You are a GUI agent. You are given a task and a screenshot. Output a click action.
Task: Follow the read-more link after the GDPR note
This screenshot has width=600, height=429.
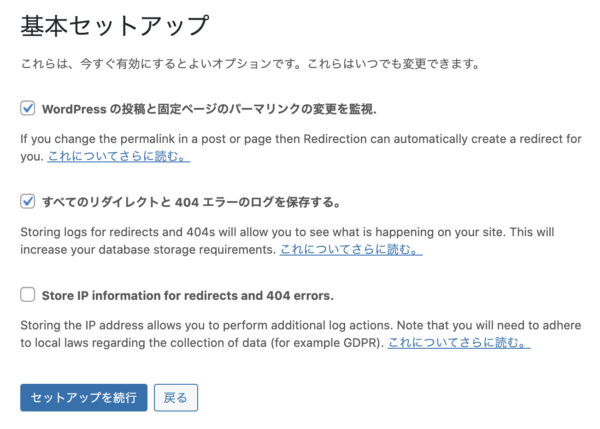(x=458, y=343)
